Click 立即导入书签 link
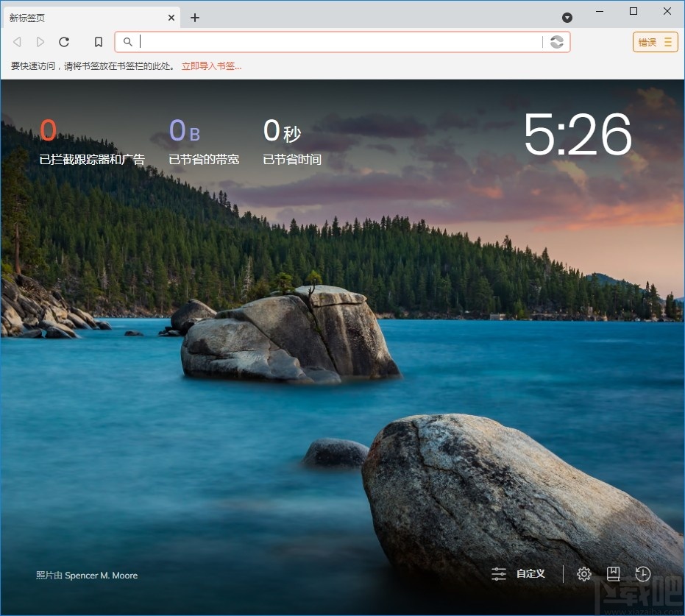The height and width of the screenshot is (616, 685). 211,66
